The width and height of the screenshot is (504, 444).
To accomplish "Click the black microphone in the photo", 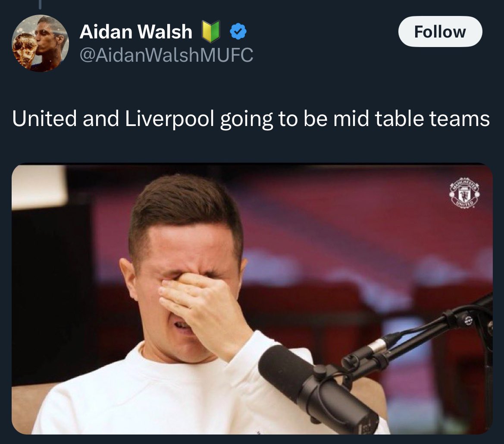I will tap(318, 388).
